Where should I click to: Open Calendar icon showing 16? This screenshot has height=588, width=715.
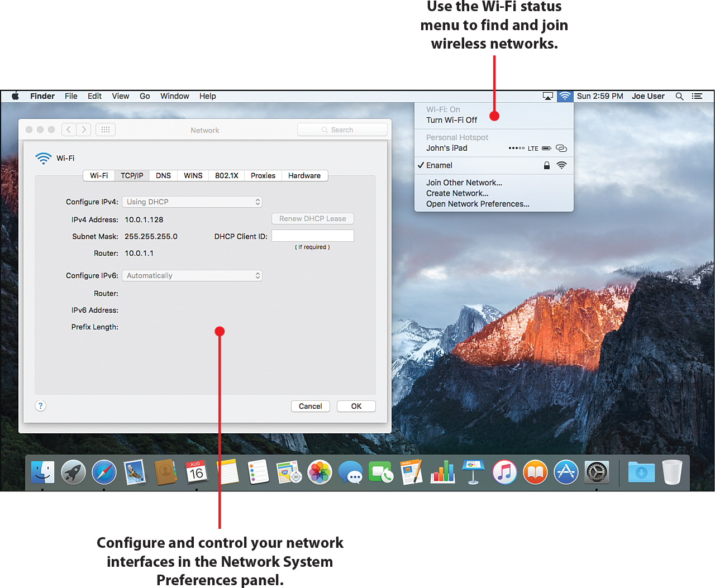tap(196, 472)
